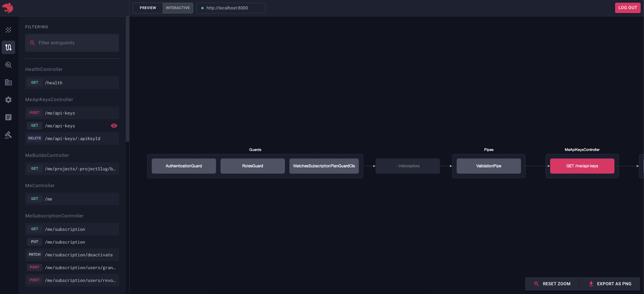
Task: Open the building-list sidebar icon
Action: pyautogui.click(x=8, y=82)
